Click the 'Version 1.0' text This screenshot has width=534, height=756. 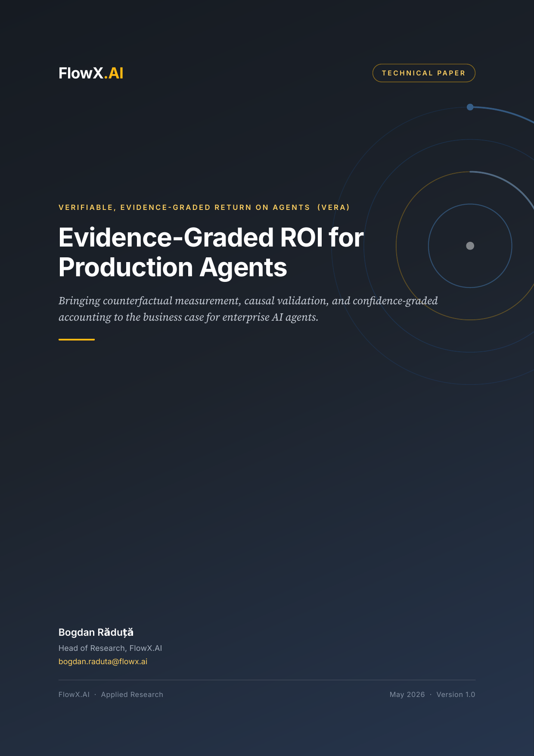coord(456,694)
